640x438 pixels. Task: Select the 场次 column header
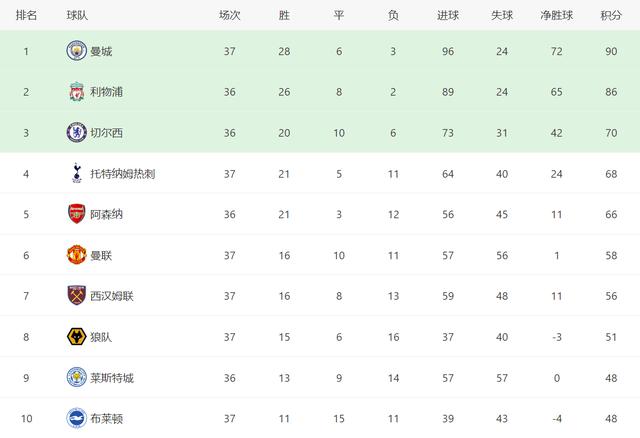point(229,16)
